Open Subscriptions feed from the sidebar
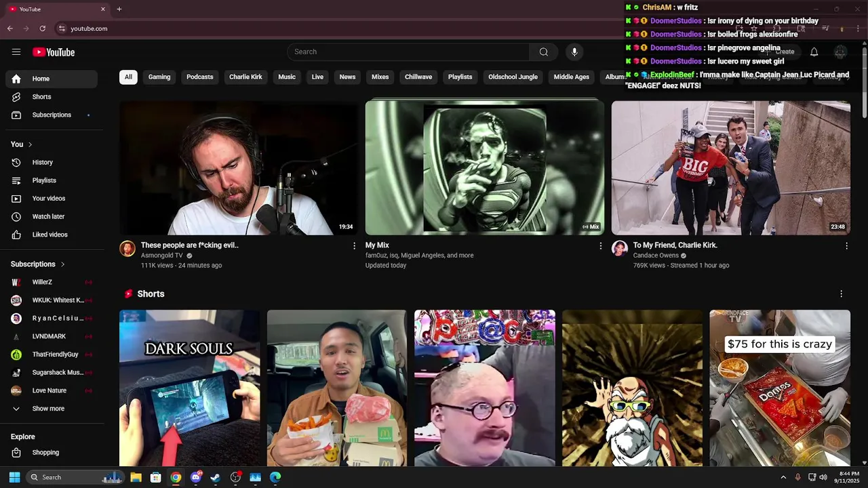This screenshot has width=868, height=488. [x=52, y=115]
